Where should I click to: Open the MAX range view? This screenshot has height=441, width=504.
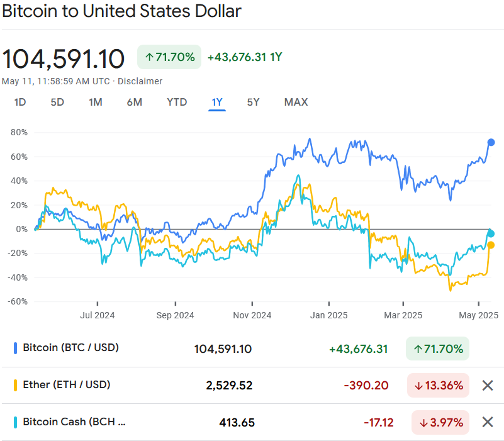click(296, 102)
